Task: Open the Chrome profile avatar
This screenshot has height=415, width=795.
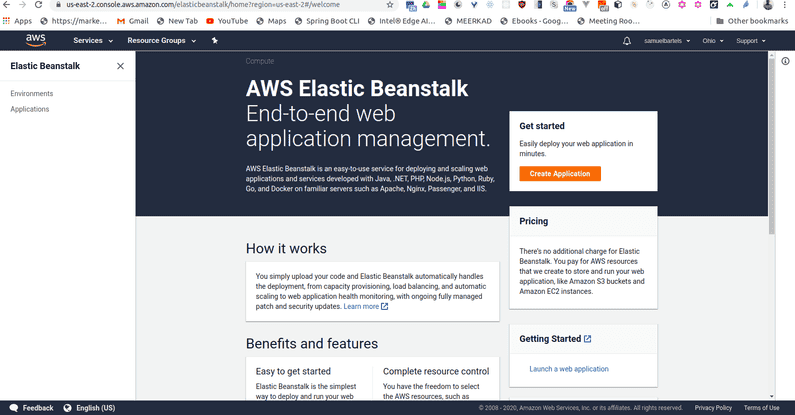Action: 768,5
